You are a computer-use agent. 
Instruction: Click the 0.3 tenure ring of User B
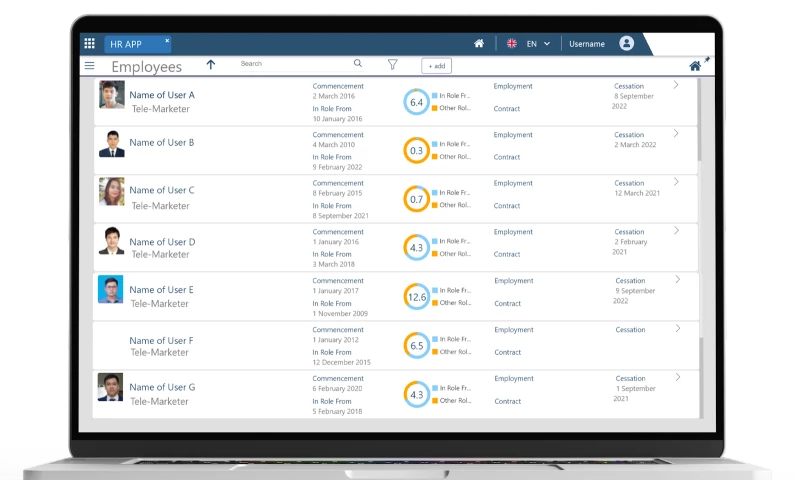(x=416, y=150)
